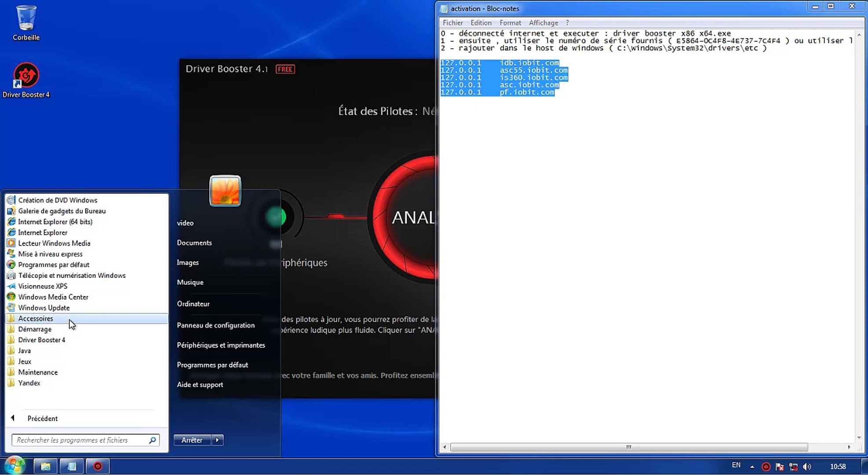Click the Driver Booster taskbar icon
This screenshot has height=475, width=868.
point(98,466)
